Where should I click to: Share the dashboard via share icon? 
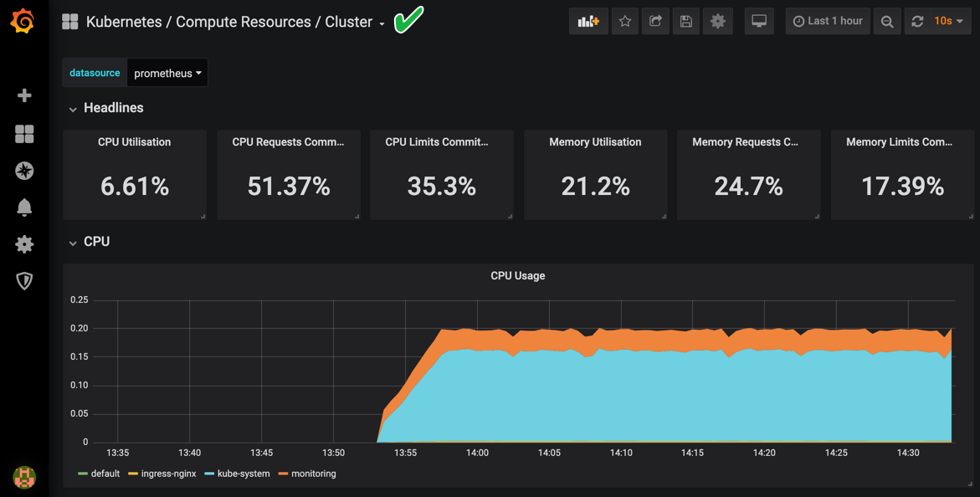[x=655, y=21]
